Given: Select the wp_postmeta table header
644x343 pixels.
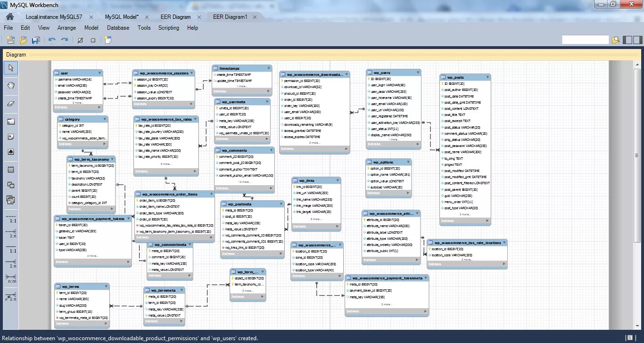Looking at the screenshot, I should pyautogui.click(x=253, y=204).
